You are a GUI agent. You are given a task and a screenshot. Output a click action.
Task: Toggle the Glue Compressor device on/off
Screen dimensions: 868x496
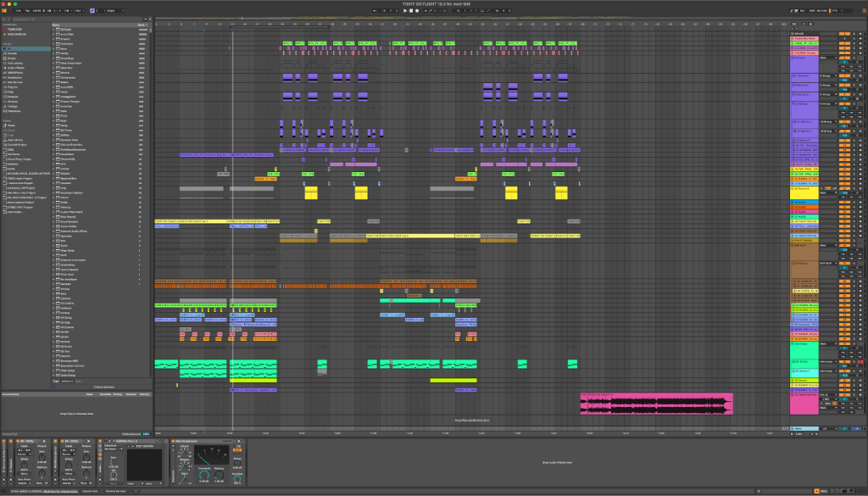click(175, 441)
